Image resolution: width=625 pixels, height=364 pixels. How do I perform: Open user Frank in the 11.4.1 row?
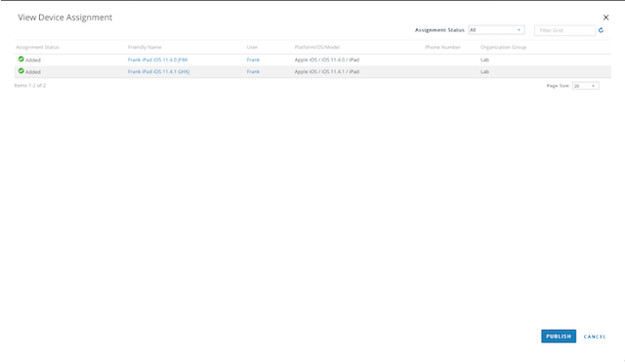pyautogui.click(x=253, y=71)
